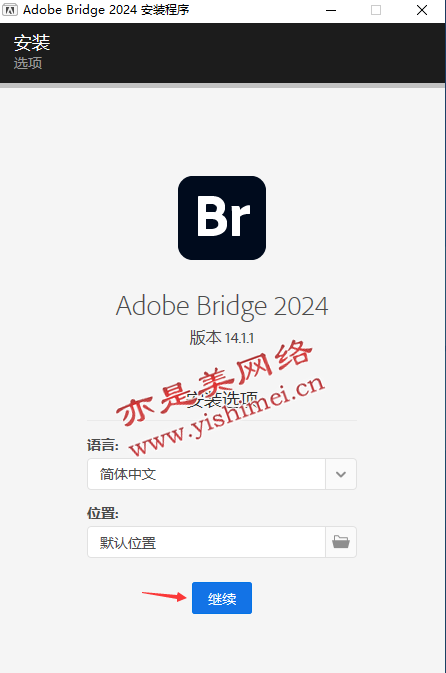Click the Br Bridge application logo
Viewport: 446px width, 673px height.
[222, 218]
